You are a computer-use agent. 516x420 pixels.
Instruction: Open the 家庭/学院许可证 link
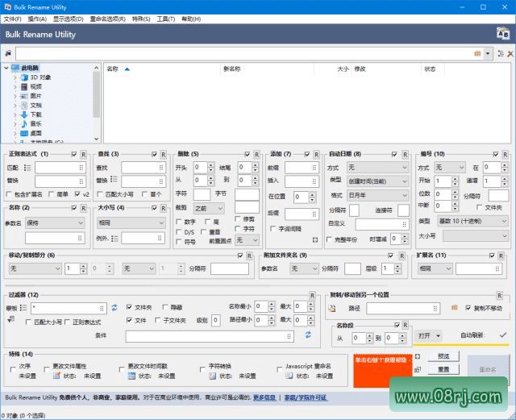(306, 397)
